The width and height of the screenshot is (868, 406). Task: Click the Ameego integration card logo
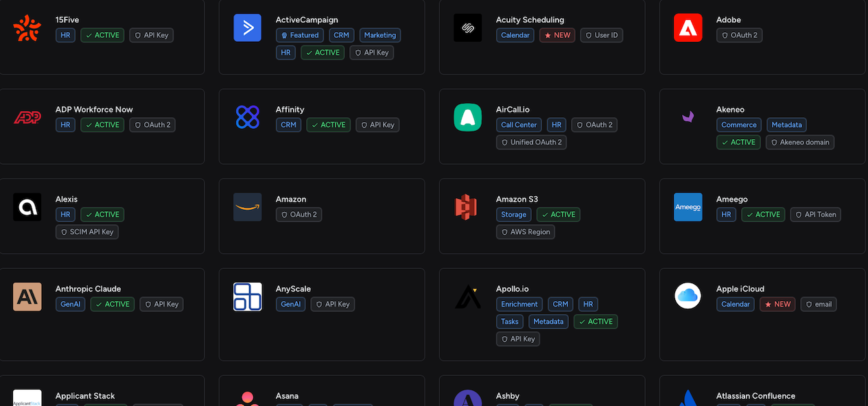pos(688,207)
